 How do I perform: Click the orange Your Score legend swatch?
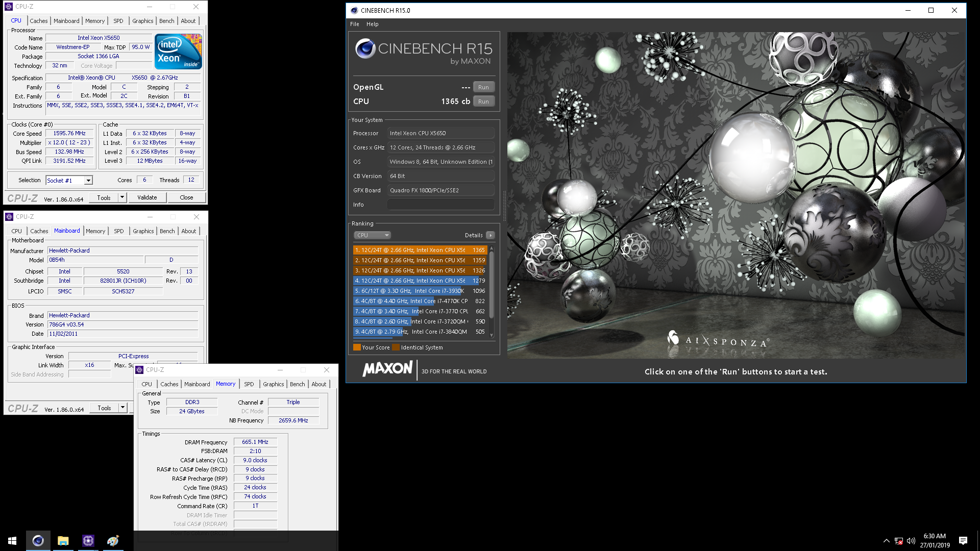point(357,347)
